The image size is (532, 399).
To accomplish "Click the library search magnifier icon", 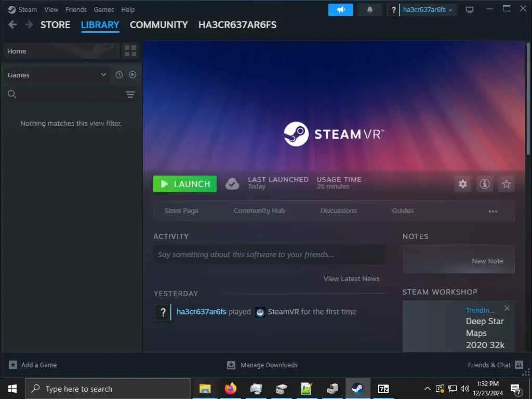I will coord(12,94).
